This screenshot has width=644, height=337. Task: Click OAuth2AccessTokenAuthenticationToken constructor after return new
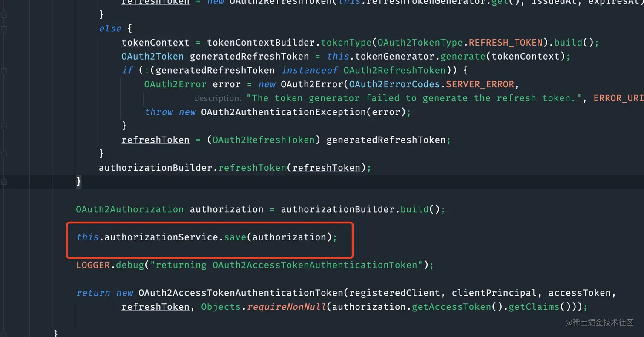(x=241, y=293)
